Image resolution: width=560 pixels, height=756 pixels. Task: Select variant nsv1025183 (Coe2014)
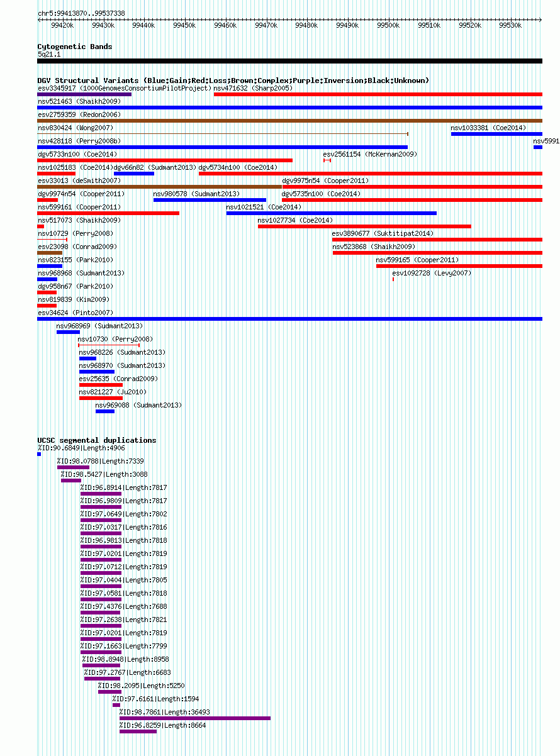(57, 174)
